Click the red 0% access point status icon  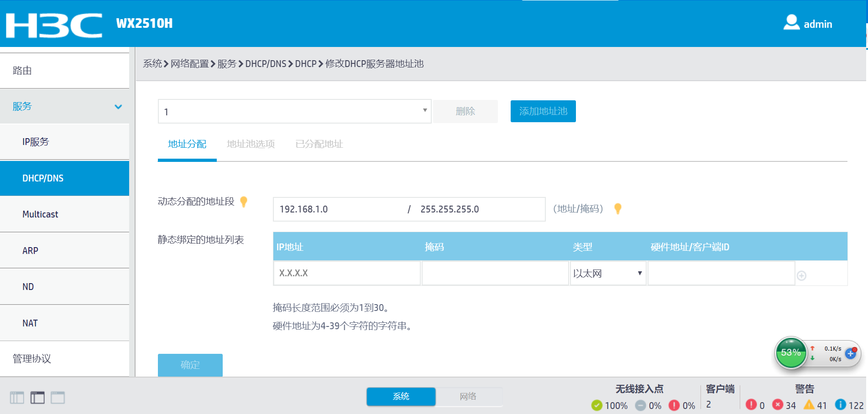pyautogui.click(x=674, y=405)
